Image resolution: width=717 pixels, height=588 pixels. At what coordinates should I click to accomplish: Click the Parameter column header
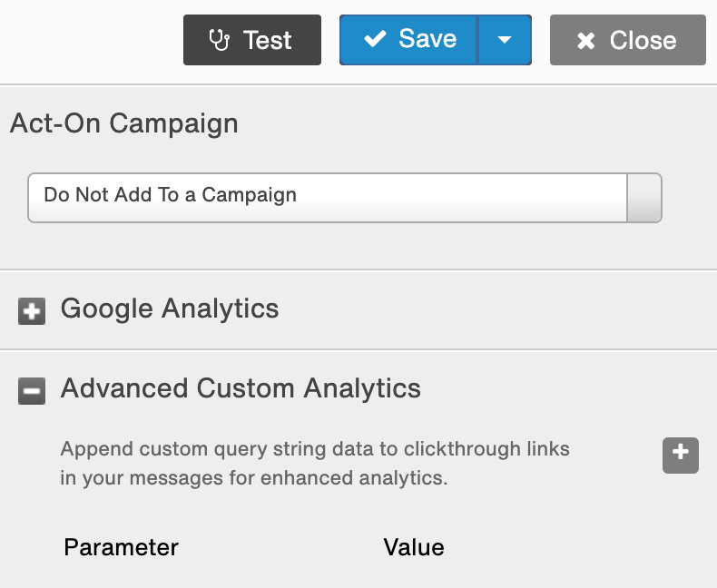click(x=122, y=547)
